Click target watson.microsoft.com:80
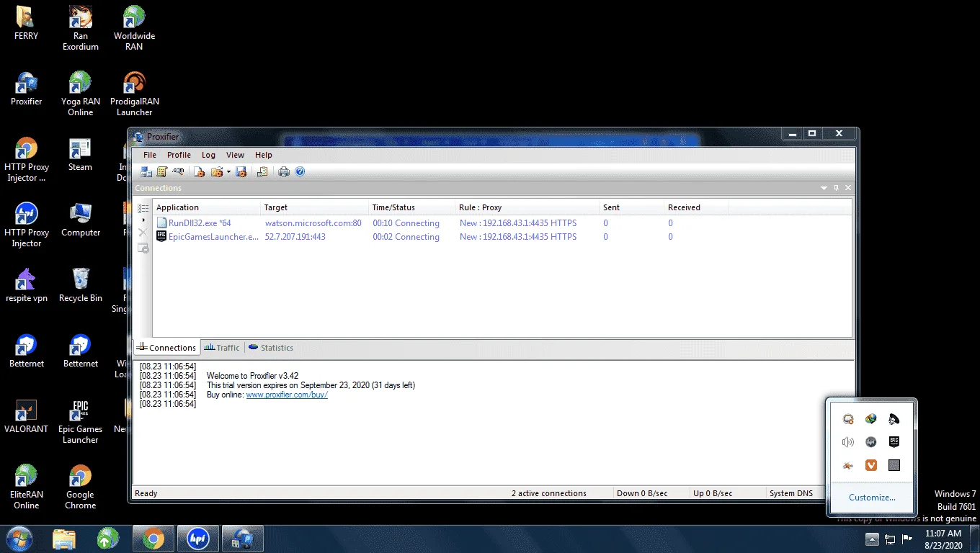 [313, 223]
